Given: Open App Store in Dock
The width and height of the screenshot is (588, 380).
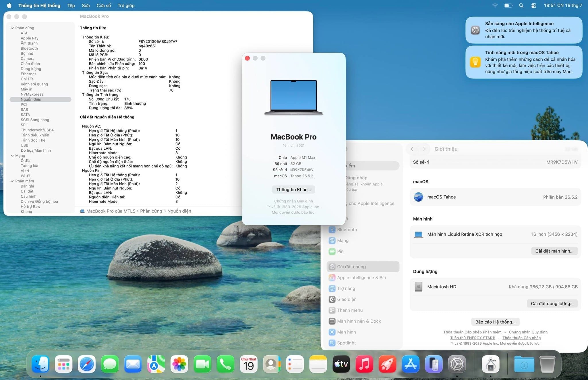Looking at the screenshot, I should (411, 364).
